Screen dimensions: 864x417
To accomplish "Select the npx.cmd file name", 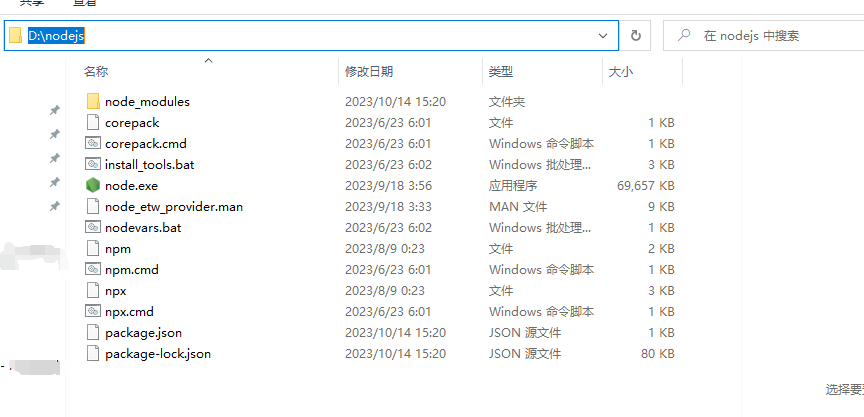I will 129,311.
